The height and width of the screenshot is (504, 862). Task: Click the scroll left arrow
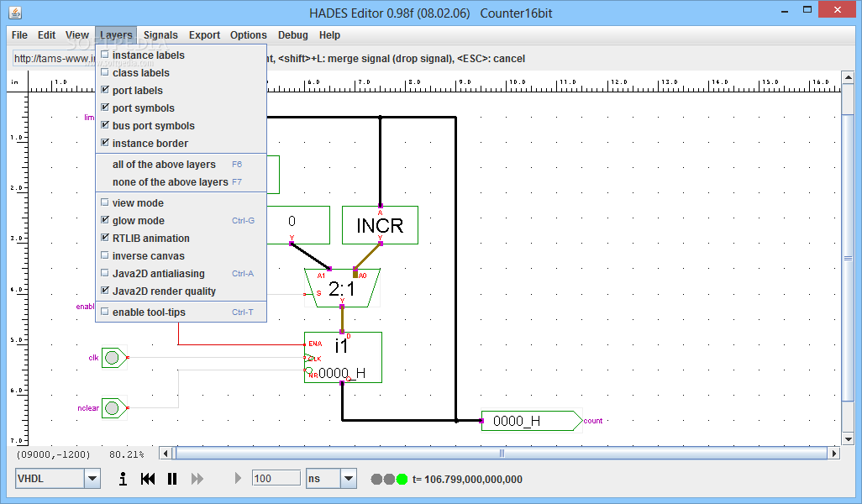pos(166,454)
